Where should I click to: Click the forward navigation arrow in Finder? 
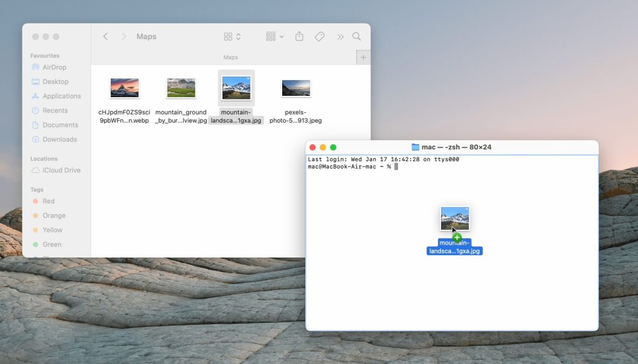point(123,36)
